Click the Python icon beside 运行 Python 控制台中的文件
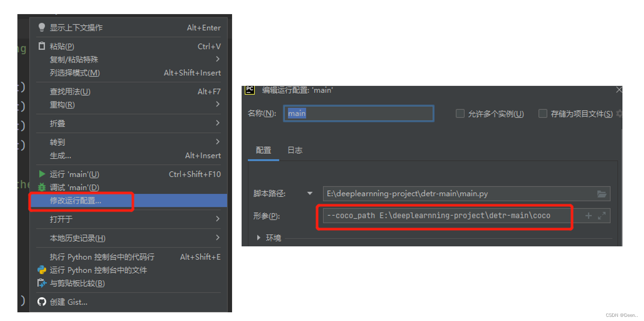This screenshot has height=321, width=644. coord(42,270)
